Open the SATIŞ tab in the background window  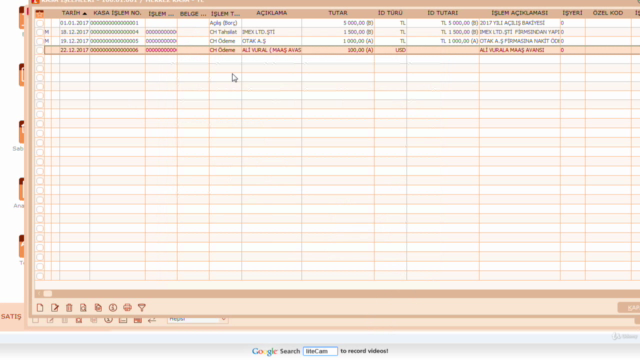click(x=11, y=317)
